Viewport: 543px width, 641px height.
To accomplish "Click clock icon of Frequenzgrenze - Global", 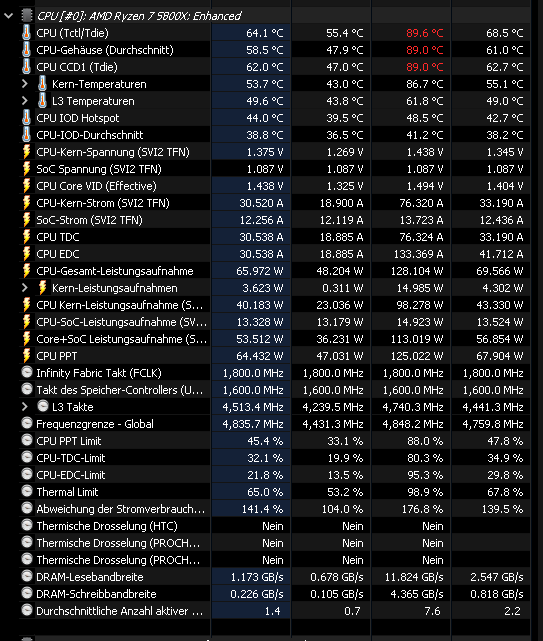I will (x=27, y=423).
